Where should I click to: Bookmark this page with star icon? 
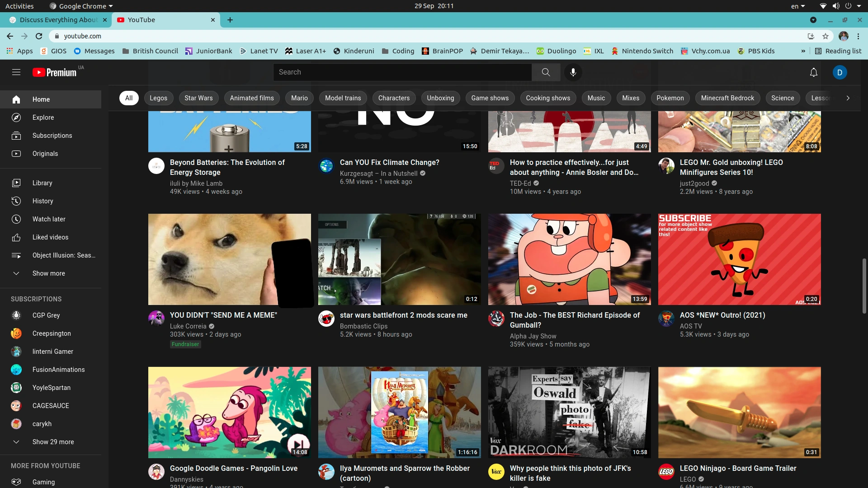pyautogui.click(x=826, y=36)
